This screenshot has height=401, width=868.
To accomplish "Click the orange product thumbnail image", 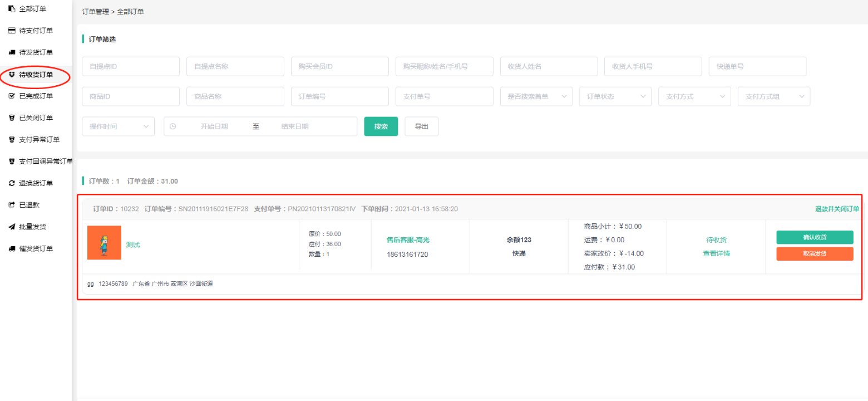I will point(104,243).
